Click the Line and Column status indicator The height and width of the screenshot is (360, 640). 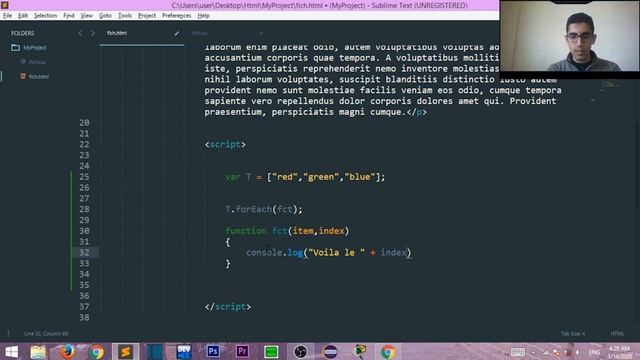[46, 333]
